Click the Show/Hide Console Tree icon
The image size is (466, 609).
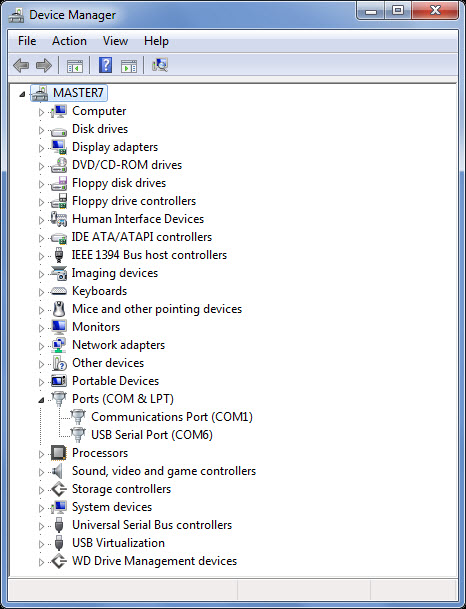click(75, 66)
